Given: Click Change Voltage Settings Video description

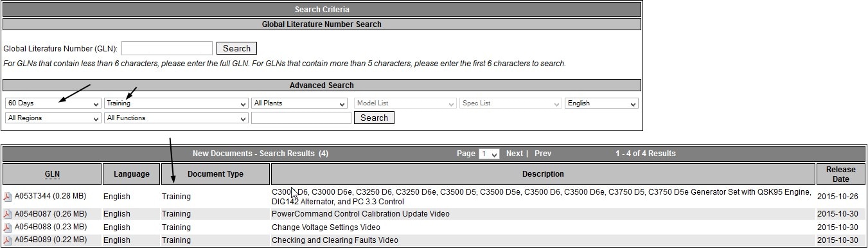Looking at the screenshot, I should [326, 227].
